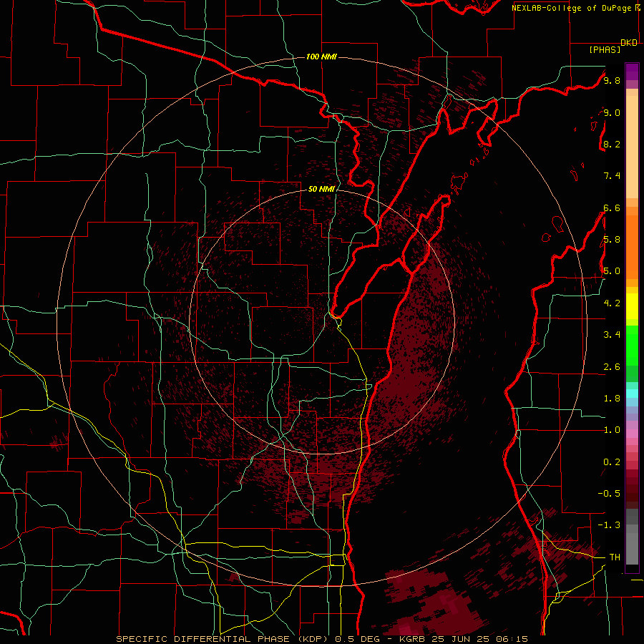This screenshot has height=644, width=644.
Task: Click the 1.8 scale value
Action: point(612,399)
